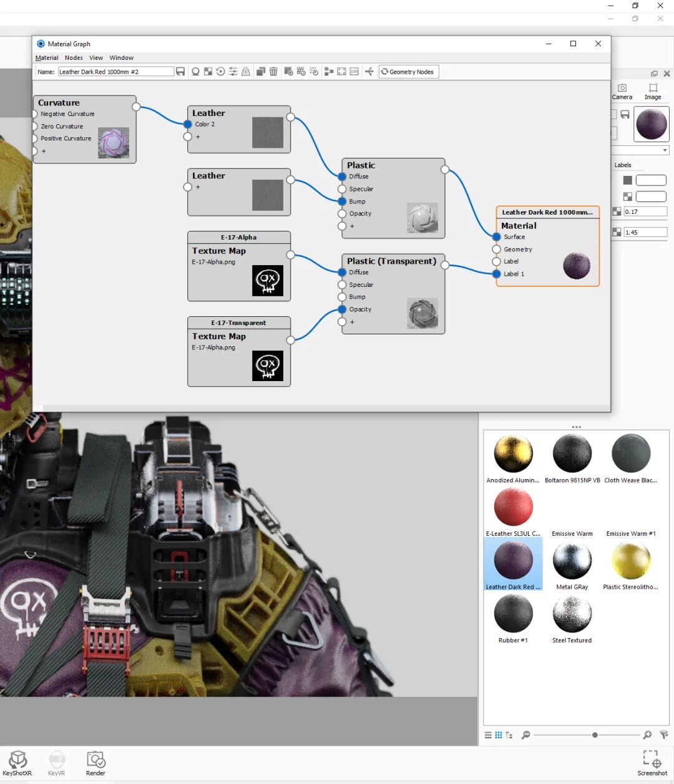The width and height of the screenshot is (674, 784).
Task: Click Surface socket on Material node
Action: pos(496,237)
